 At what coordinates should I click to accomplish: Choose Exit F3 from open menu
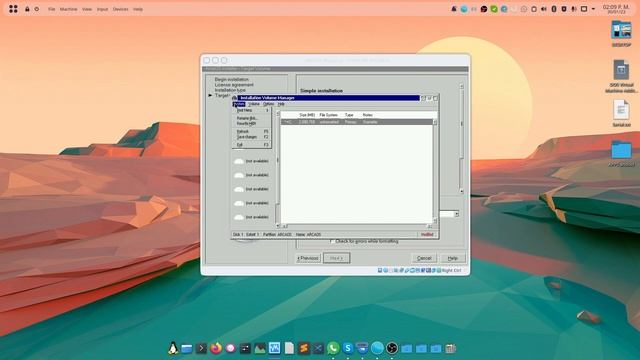coord(252,144)
